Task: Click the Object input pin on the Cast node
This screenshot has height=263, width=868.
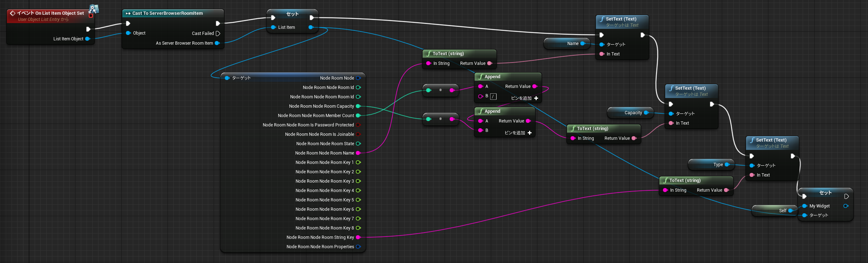Action: pos(128,33)
